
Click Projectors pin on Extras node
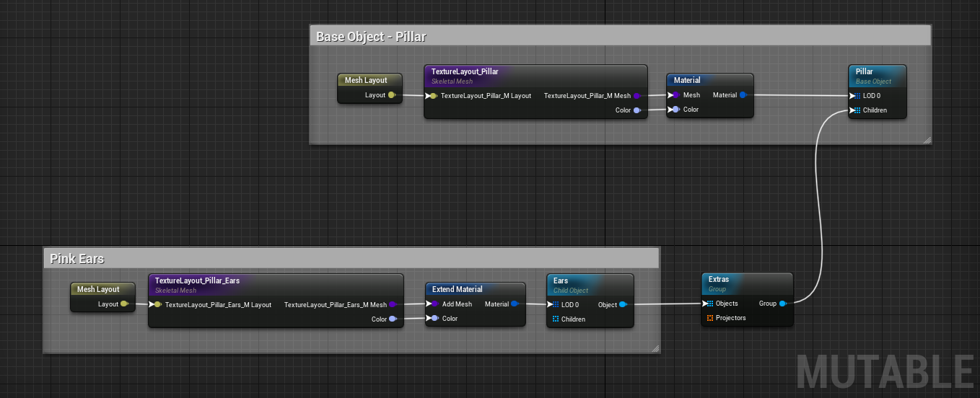710,318
